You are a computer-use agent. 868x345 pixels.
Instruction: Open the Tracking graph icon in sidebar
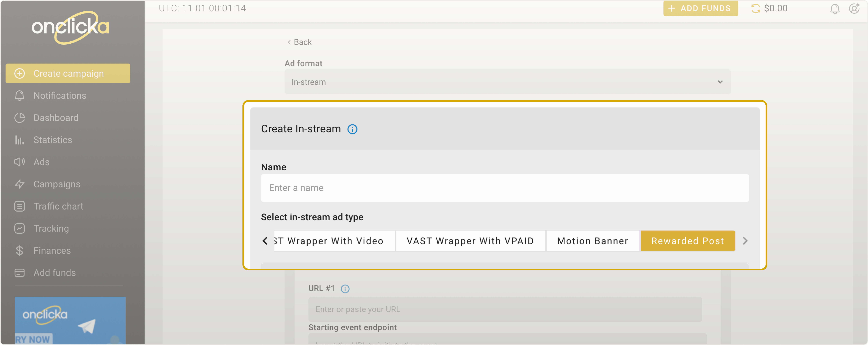20,228
